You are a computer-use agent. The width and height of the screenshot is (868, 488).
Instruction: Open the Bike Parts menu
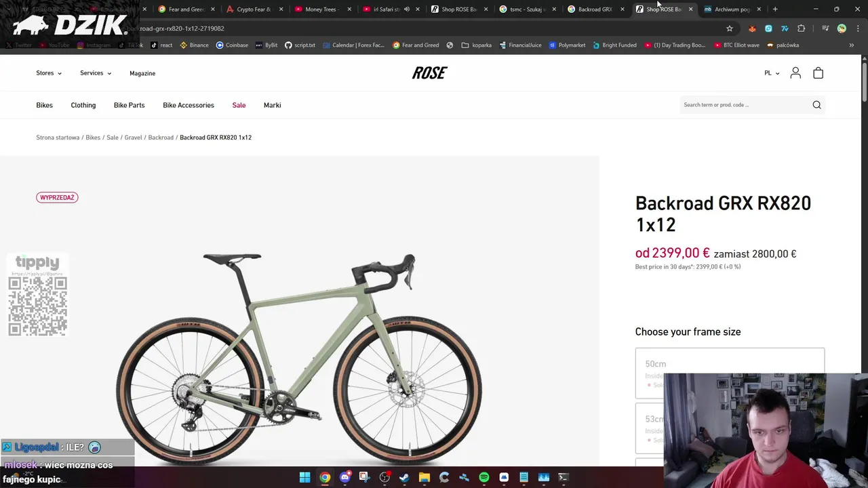click(x=129, y=105)
